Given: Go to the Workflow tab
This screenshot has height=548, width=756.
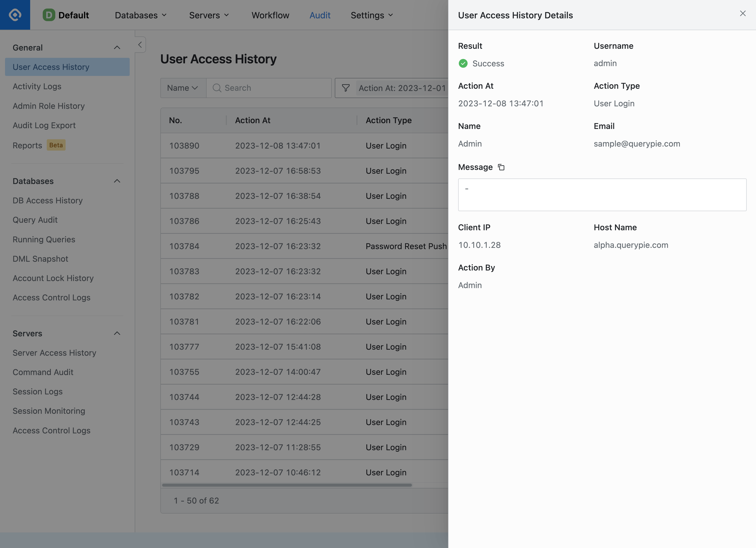Looking at the screenshot, I should (270, 15).
